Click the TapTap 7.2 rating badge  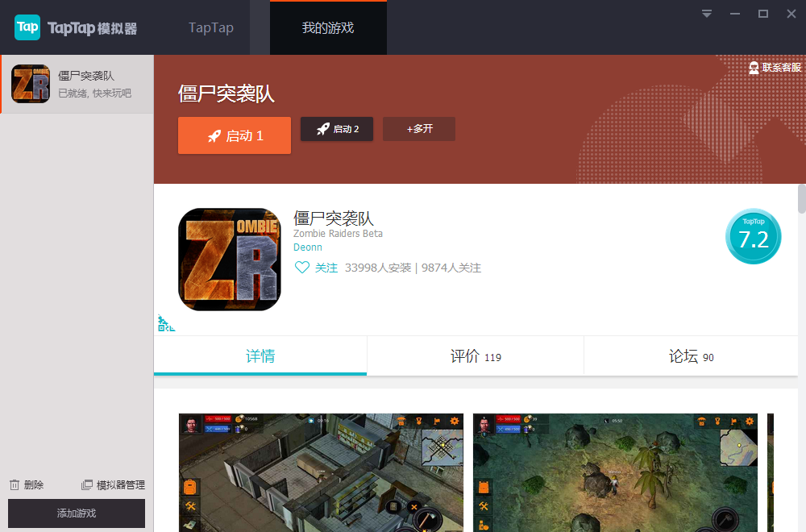(x=753, y=236)
